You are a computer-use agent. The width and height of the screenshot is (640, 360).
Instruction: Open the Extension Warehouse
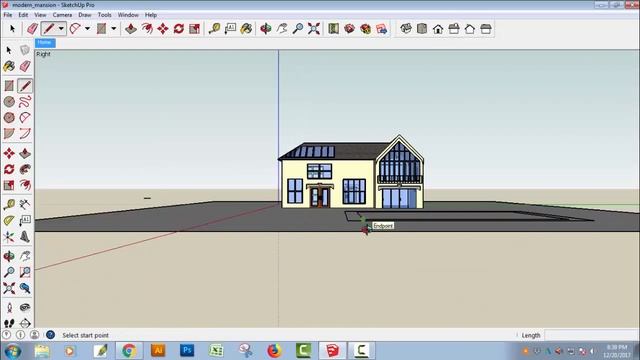pyautogui.click(x=366, y=29)
